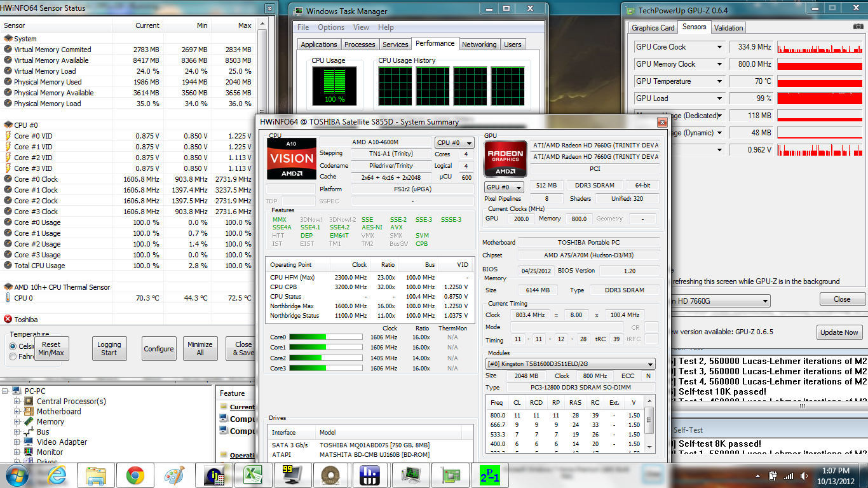Screen dimensions: 868x488
Task: Select the Fahrenheit temperature radio button
Action: (x=13, y=357)
